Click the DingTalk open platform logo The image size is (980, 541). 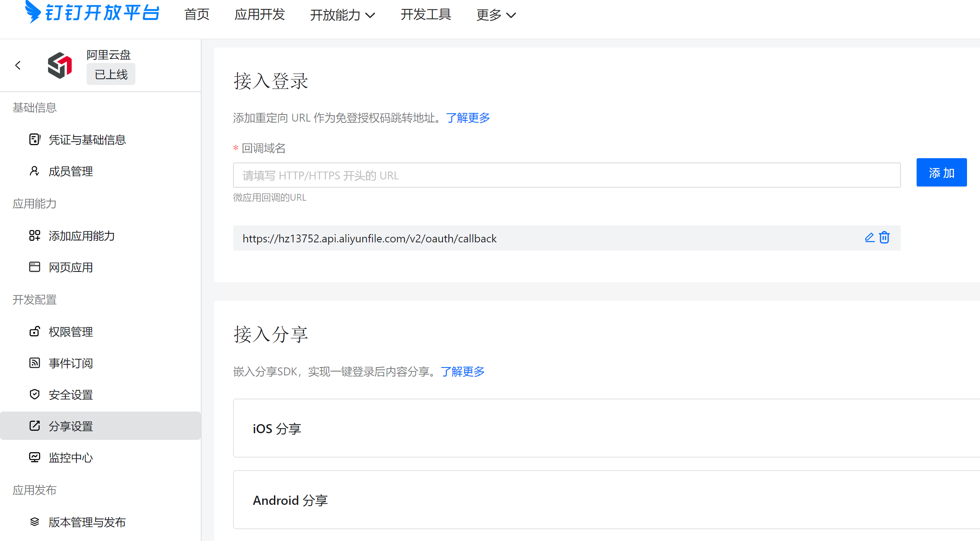(x=92, y=13)
